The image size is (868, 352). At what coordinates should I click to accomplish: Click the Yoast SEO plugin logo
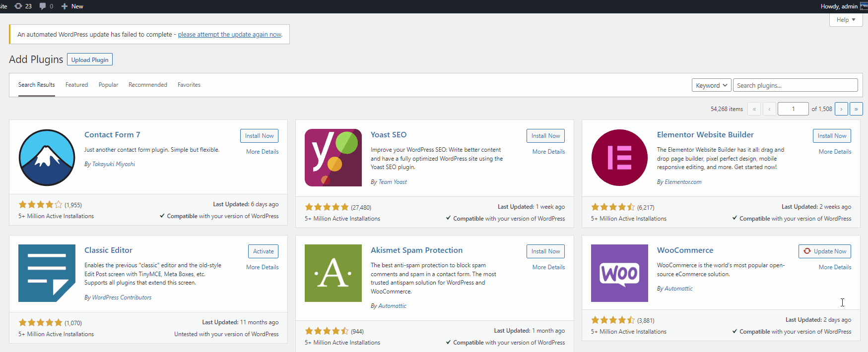click(333, 158)
